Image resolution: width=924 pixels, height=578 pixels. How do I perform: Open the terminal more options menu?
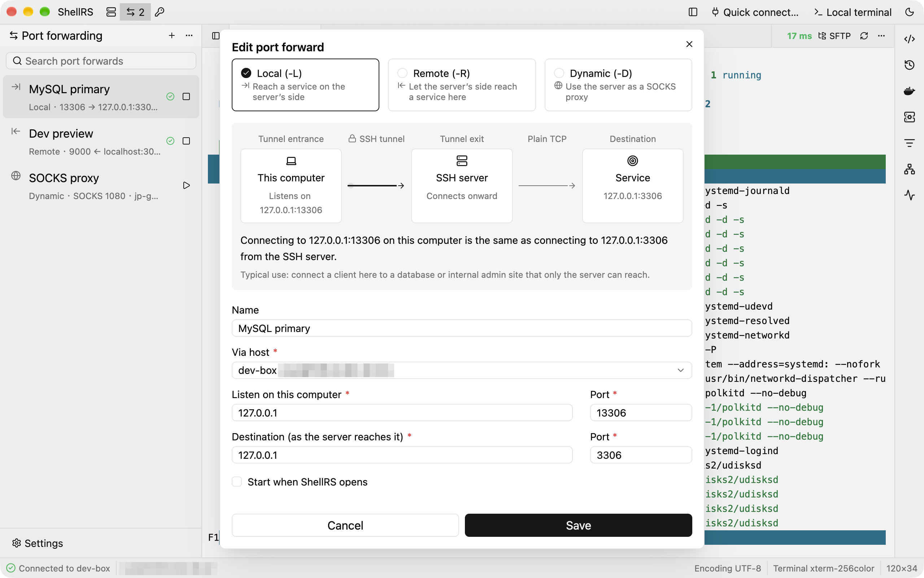pos(881,36)
